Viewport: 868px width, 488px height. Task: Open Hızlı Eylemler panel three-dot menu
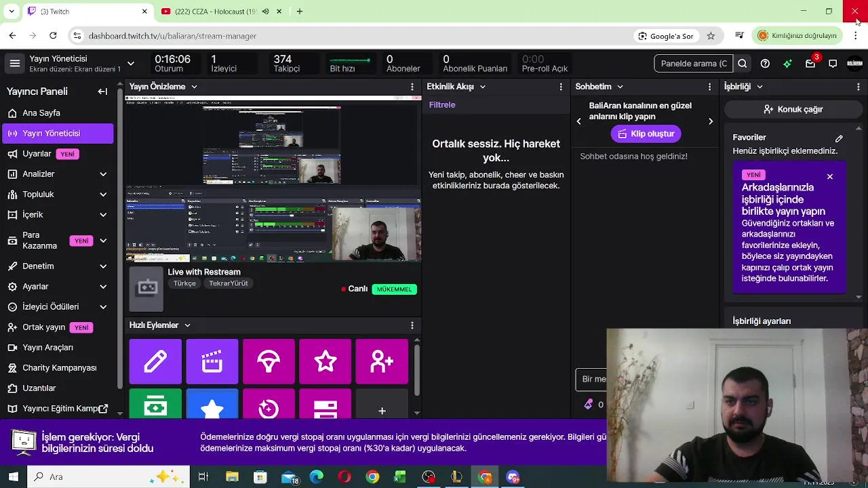[412, 325]
